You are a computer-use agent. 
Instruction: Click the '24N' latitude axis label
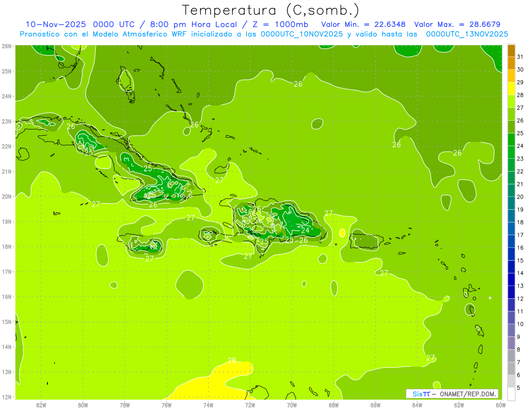click(7, 96)
